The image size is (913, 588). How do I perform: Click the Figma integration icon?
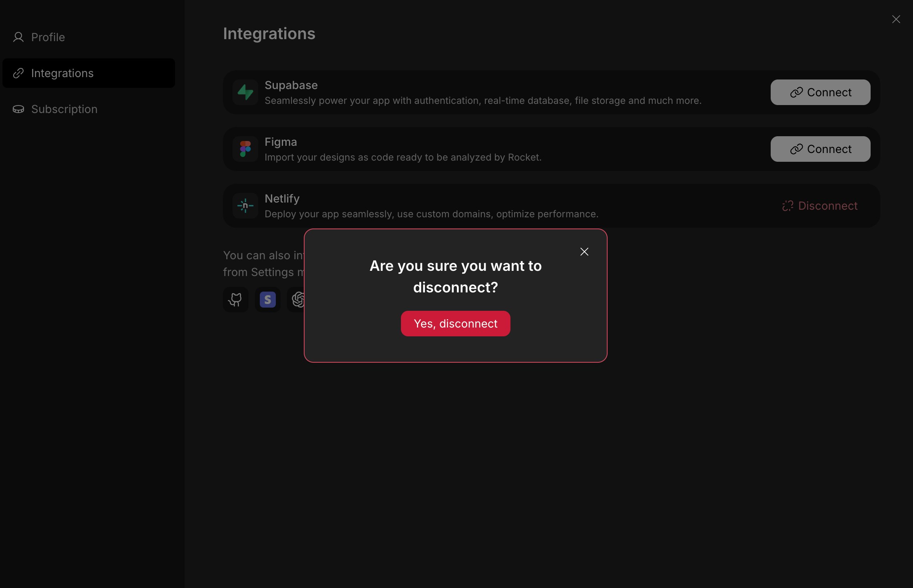pyautogui.click(x=245, y=149)
